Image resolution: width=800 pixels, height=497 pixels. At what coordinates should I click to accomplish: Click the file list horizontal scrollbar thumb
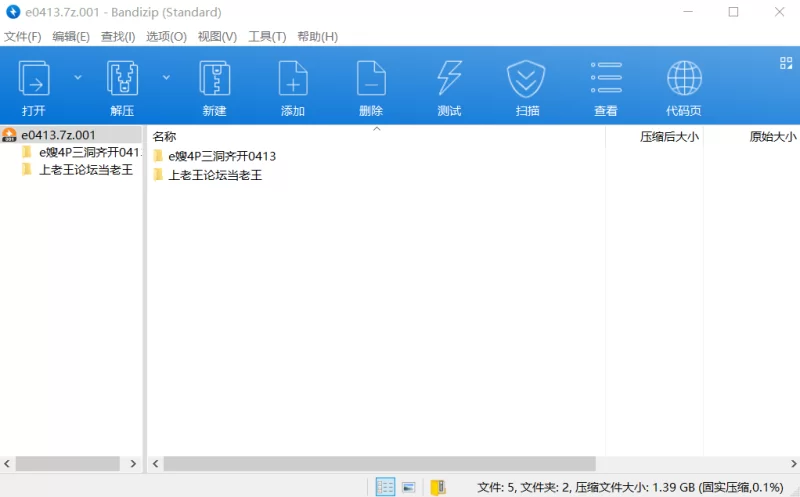(379, 463)
